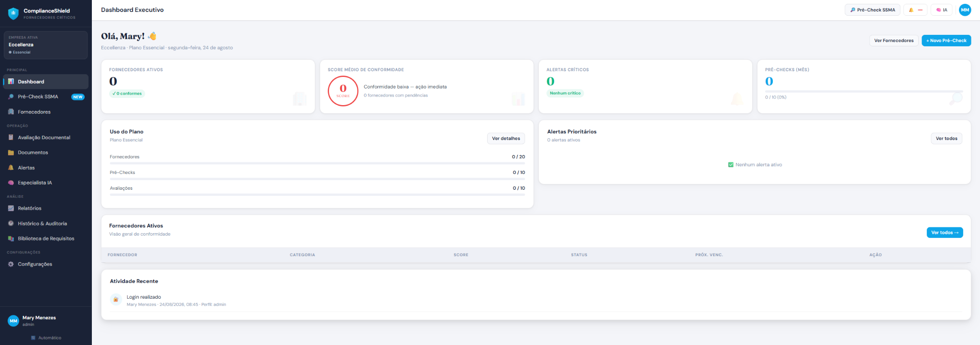Click the green check beside Nenhum alerta ativo

731,165
